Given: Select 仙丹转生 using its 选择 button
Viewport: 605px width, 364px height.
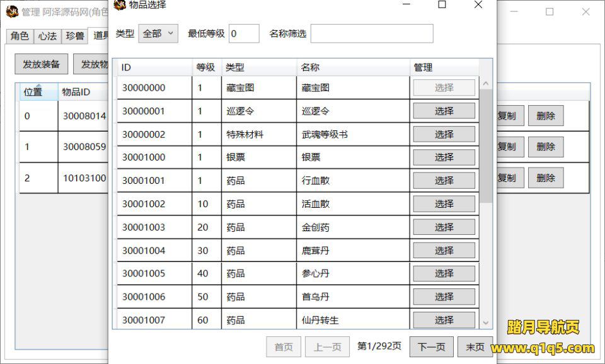Looking at the screenshot, I should [x=444, y=319].
